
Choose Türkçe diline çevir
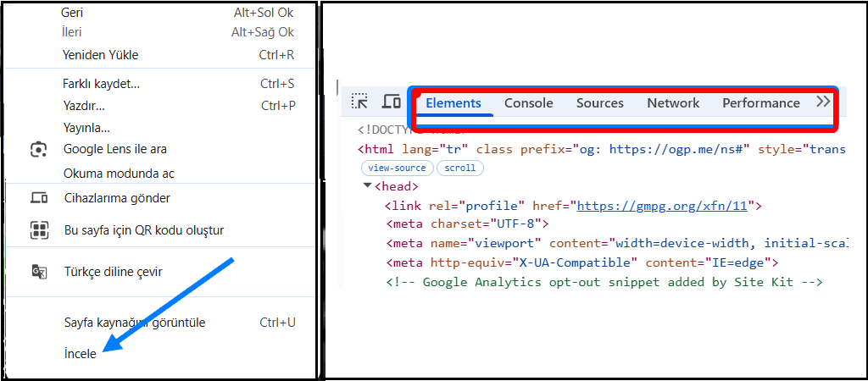[x=113, y=272]
